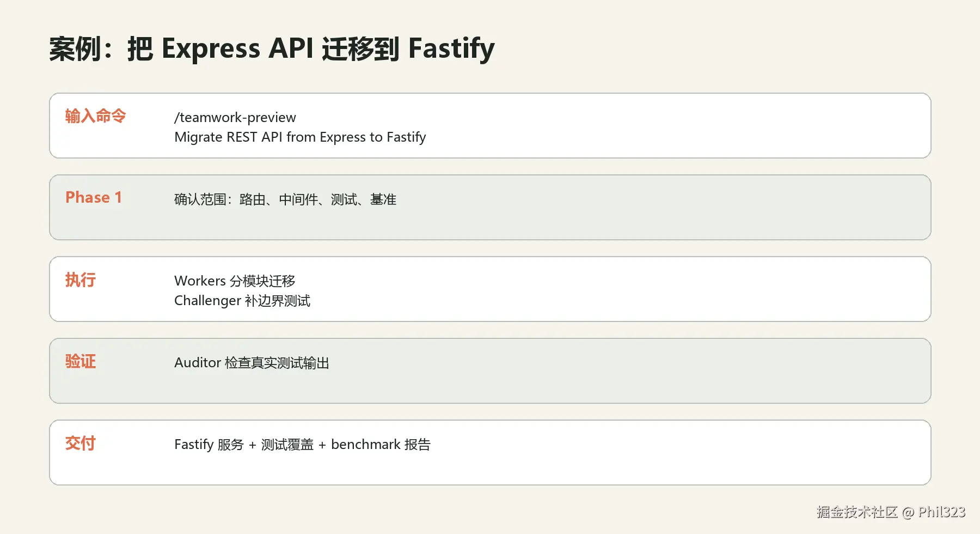980x534 pixels.
Task: Click the Phase 1 label
Action: point(94,197)
